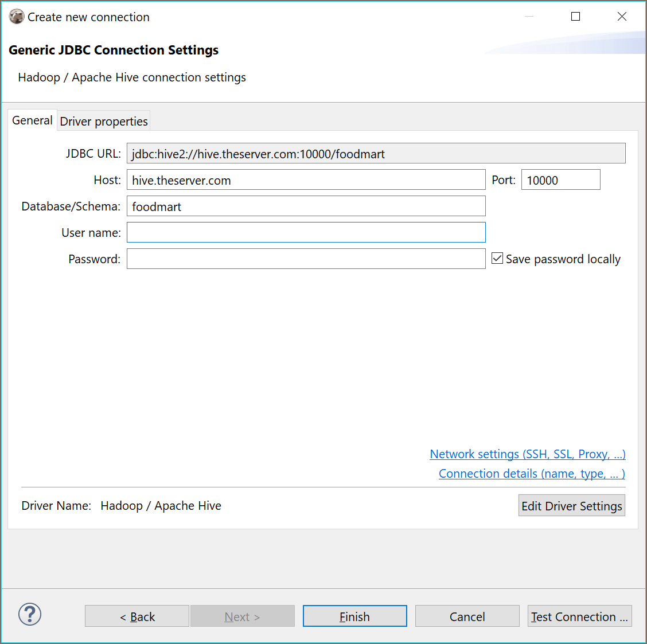The image size is (647, 644).
Task: Select the General tab
Action: (32, 120)
